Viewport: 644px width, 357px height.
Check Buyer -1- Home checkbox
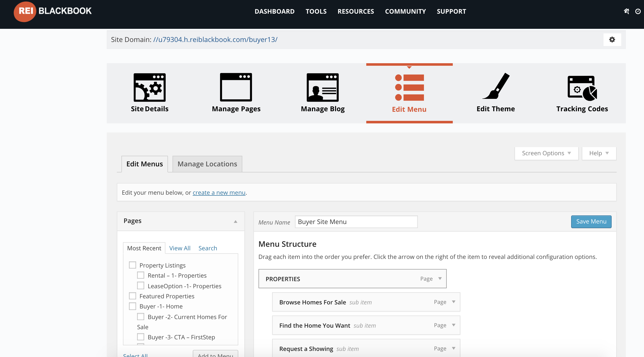click(x=133, y=306)
